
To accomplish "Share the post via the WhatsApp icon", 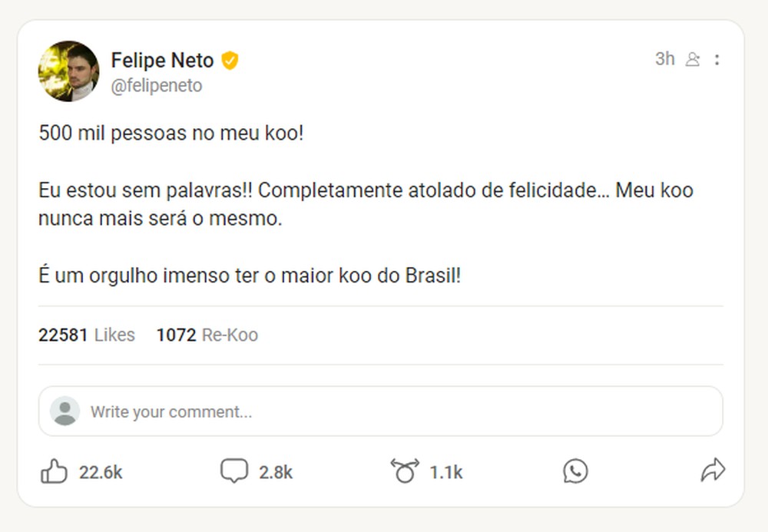I will pos(576,471).
